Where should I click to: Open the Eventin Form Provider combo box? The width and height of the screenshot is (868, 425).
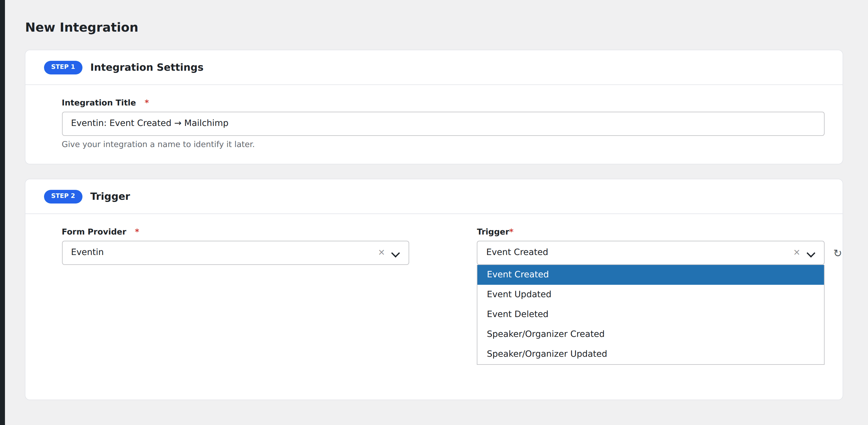pyautogui.click(x=235, y=253)
